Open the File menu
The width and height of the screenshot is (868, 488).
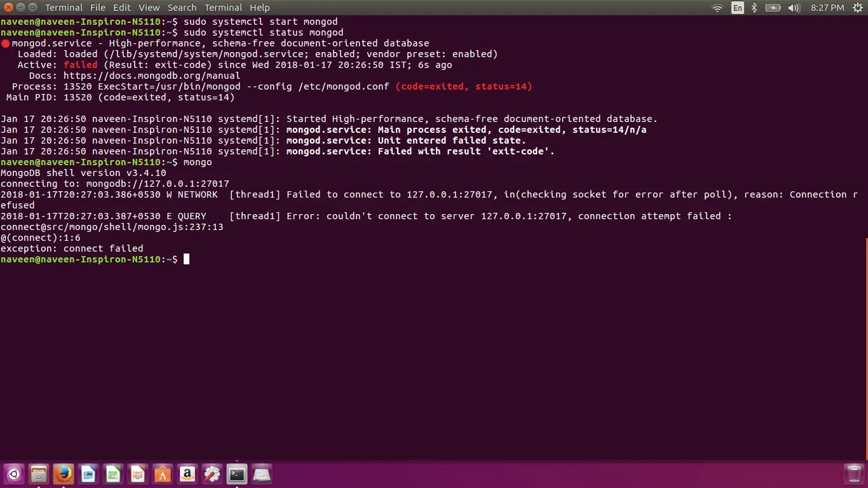pyautogui.click(x=98, y=8)
